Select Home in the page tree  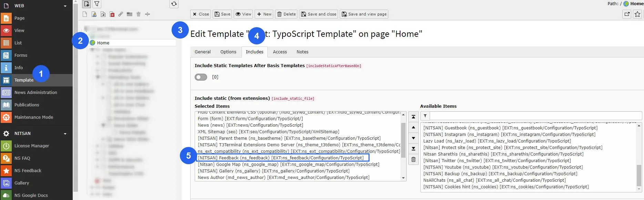click(103, 43)
